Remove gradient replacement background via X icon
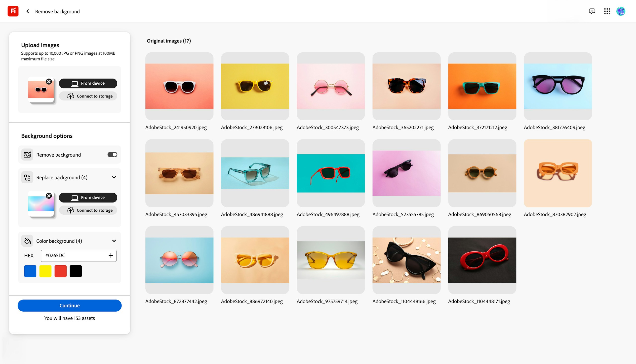Image resolution: width=636 pixels, height=364 pixels. click(x=49, y=196)
